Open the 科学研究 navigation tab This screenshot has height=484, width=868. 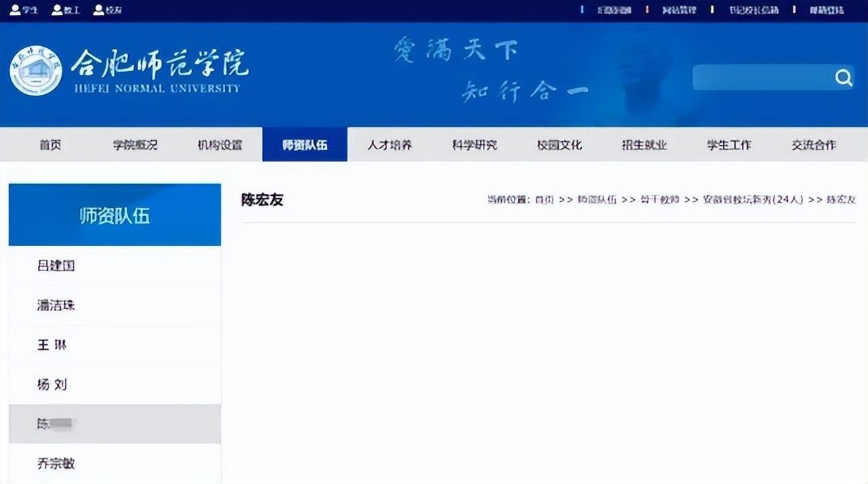[x=474, y=144]
